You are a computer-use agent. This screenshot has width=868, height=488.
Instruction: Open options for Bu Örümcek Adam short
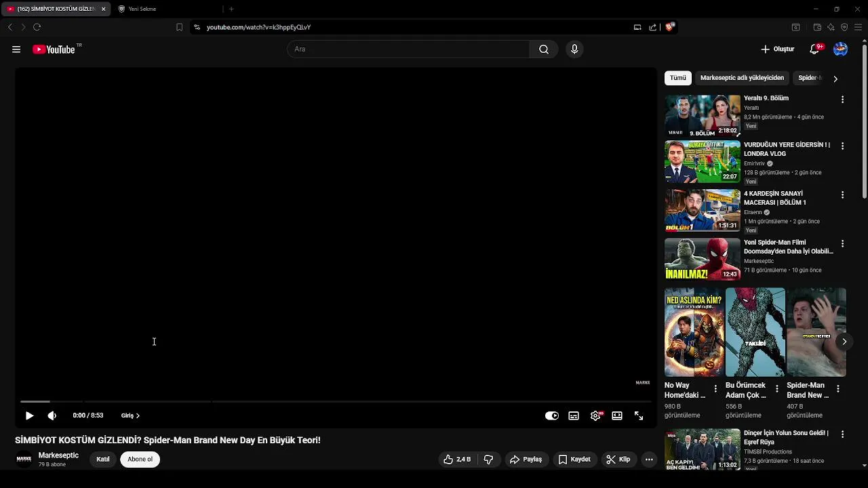tap(777, 389)
